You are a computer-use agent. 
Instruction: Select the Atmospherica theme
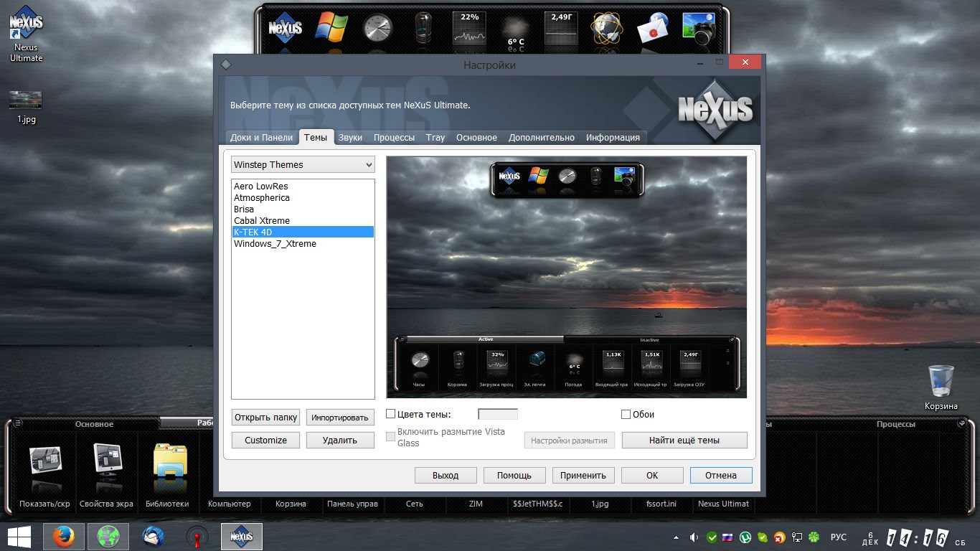(303, 198)
